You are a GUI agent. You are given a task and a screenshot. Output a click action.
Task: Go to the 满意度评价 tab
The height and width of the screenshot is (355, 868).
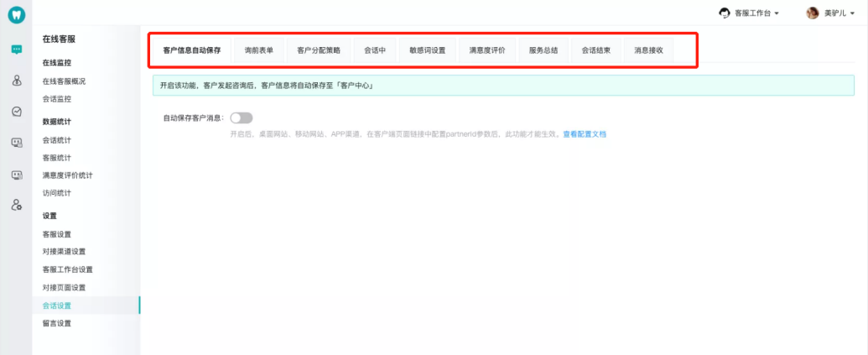click(x=487, y=50)
